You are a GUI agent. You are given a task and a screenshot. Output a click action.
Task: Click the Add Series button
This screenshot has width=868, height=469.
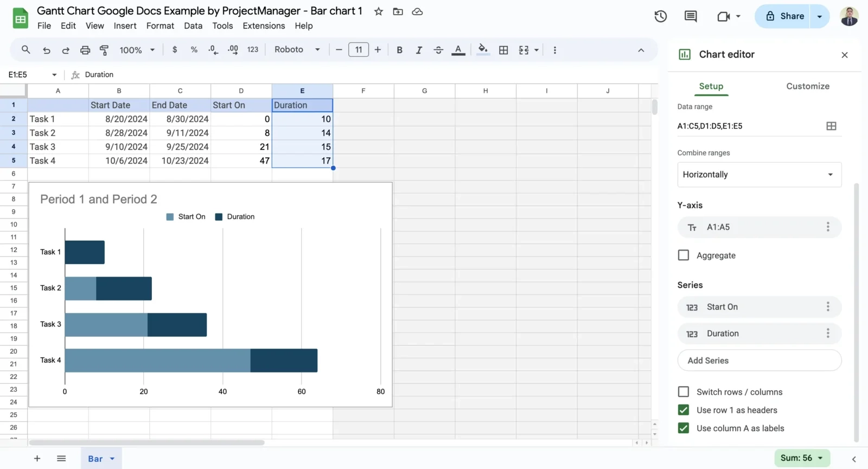pos(759,361)
